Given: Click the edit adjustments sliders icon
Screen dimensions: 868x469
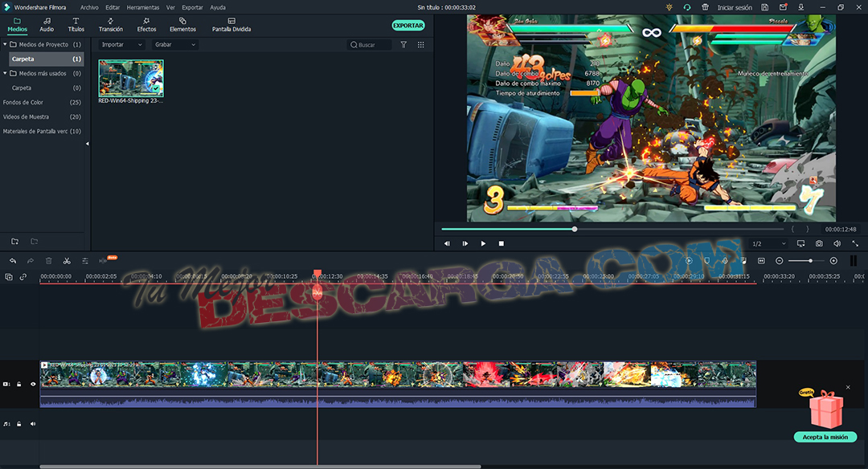Looking at the screenshot, I should pos(84,260).
